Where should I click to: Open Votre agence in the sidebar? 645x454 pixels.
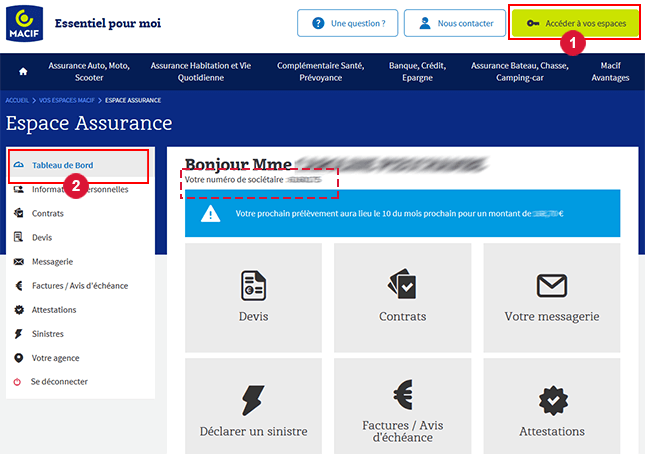pos(56,358)
